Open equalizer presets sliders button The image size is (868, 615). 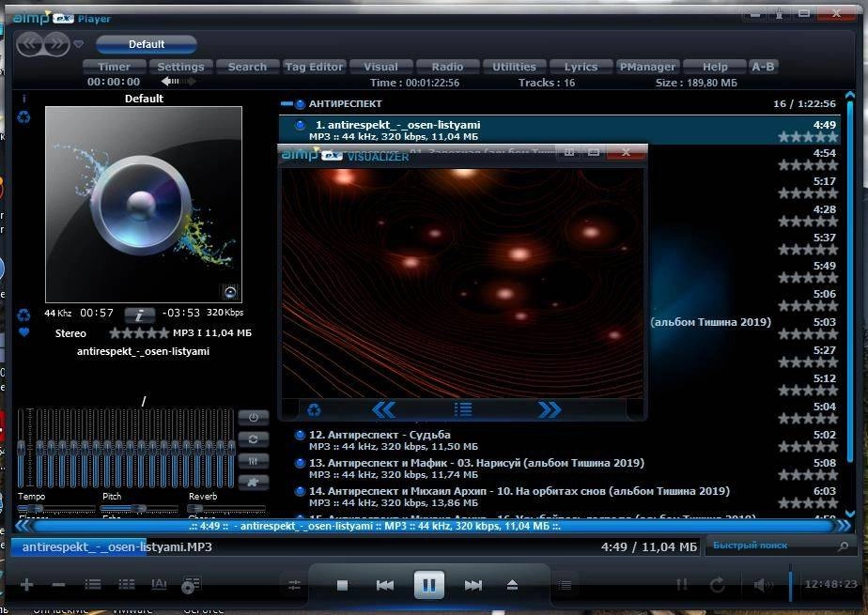click(x=254, y=461)
